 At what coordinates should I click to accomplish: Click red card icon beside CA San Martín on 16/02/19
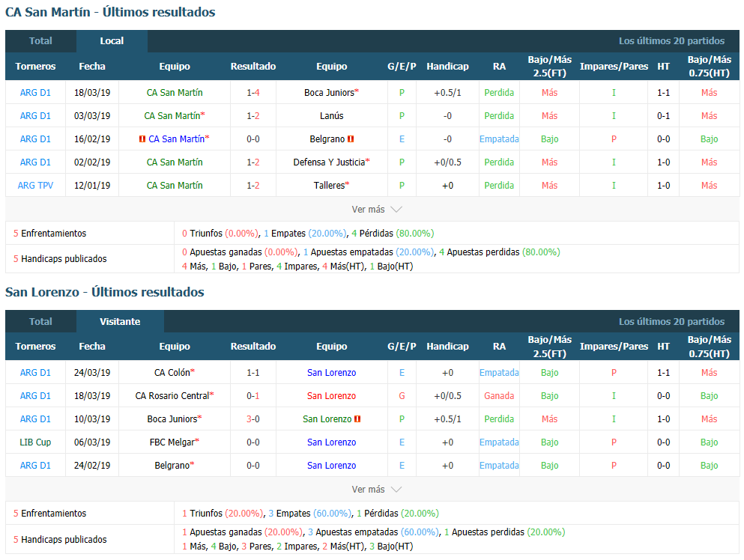142,139
